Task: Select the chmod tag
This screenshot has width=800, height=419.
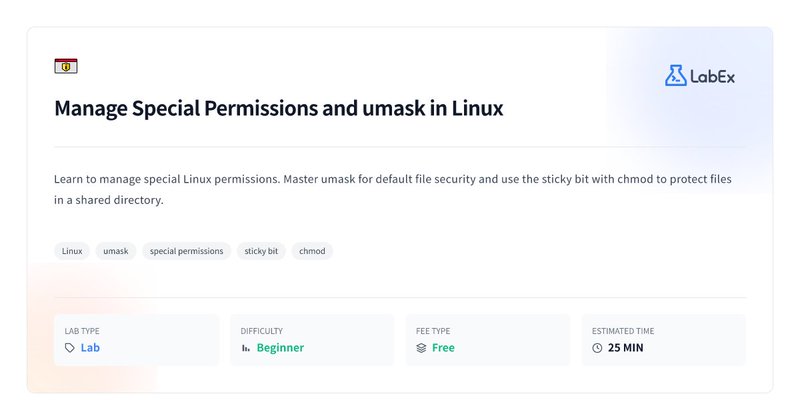Action: click(312, 251)
